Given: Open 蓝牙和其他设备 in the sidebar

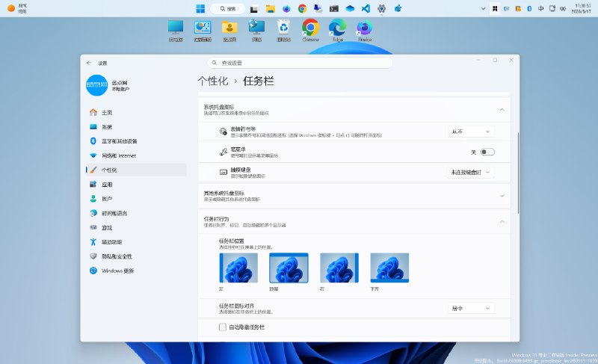Looking at the screenshot, I should click(x=136, y=141).
